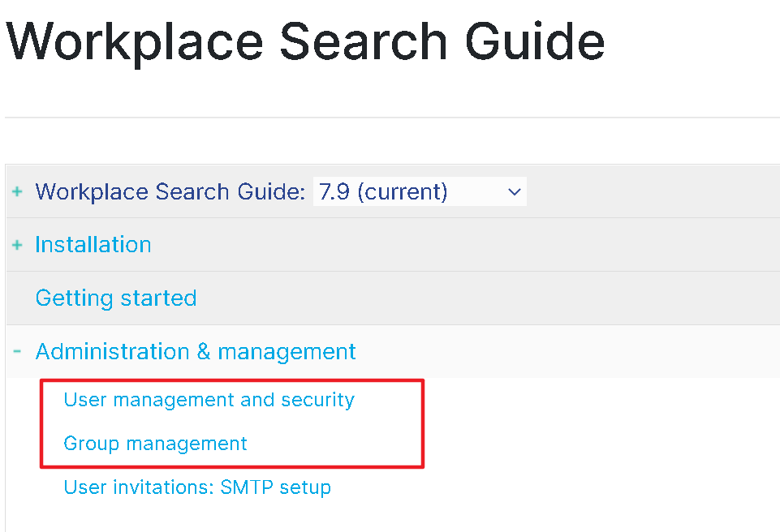Viewport: 780px width, 532px height.
Task: Open the Getting started page
Action: click(116, 298)
